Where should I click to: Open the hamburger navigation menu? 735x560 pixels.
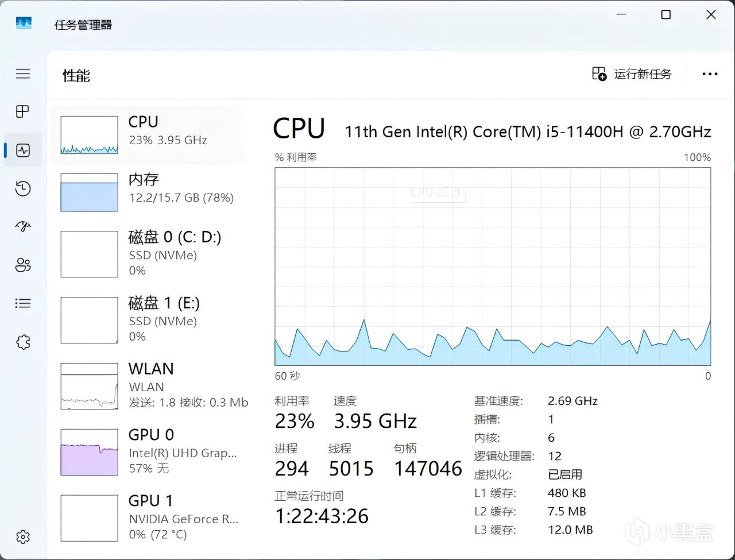click(23, 74)
